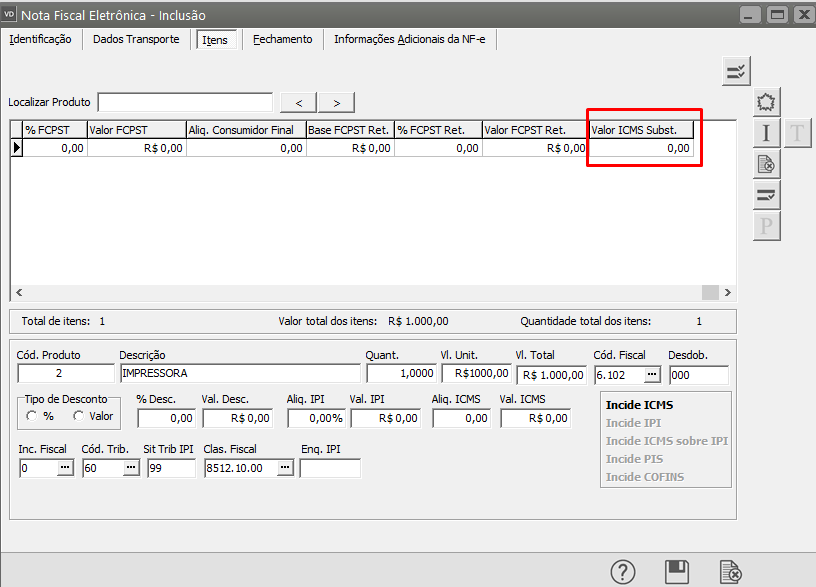The height and width of the screenshot is (587, 816).
Task: Click the star-shaped badge icon button
Action: [x=766, y=102]
